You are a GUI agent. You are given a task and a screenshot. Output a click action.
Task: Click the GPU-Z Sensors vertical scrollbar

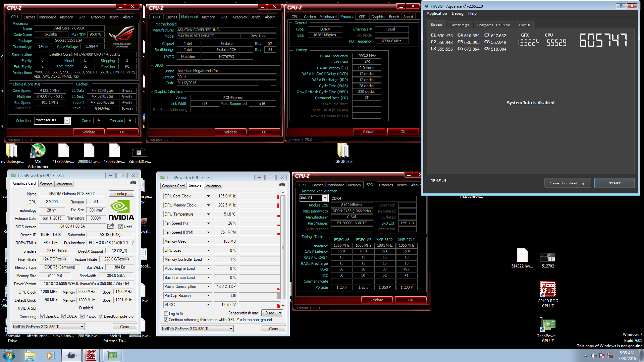[283, 248]
